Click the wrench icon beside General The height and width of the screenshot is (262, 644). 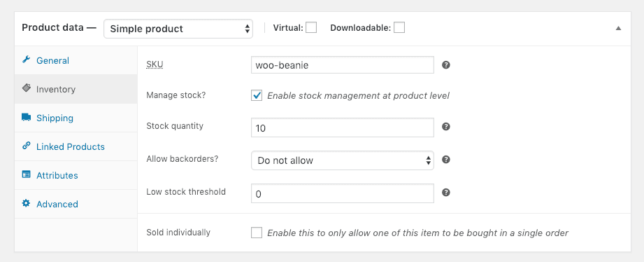click(27, 60)
